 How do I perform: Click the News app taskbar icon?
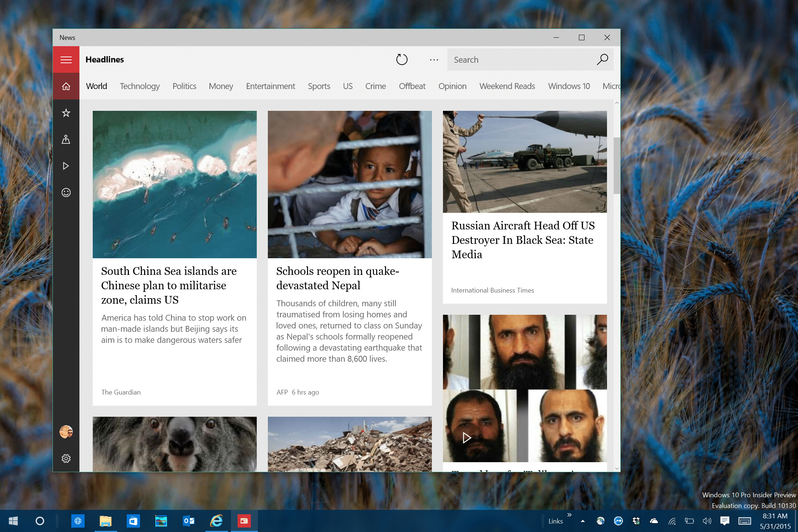(244, 521)
